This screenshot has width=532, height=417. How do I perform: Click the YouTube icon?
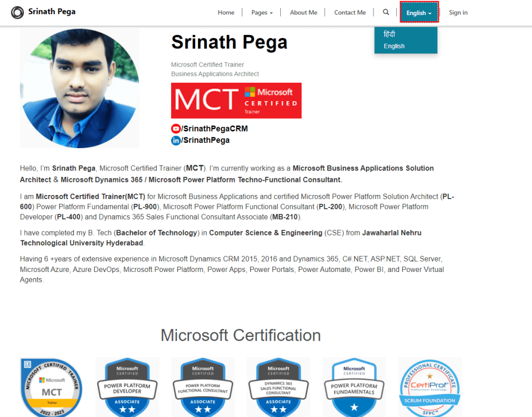coord(176,128)
